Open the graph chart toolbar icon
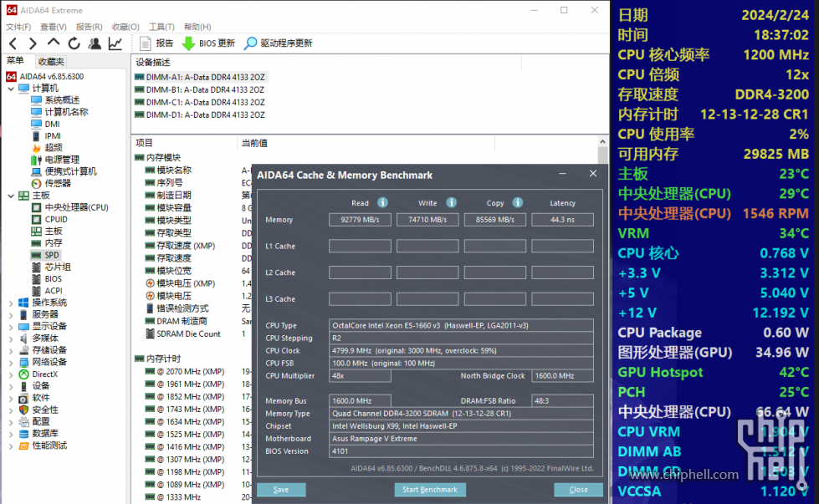This screenshot has height=504, width=819. pos(115,43)
